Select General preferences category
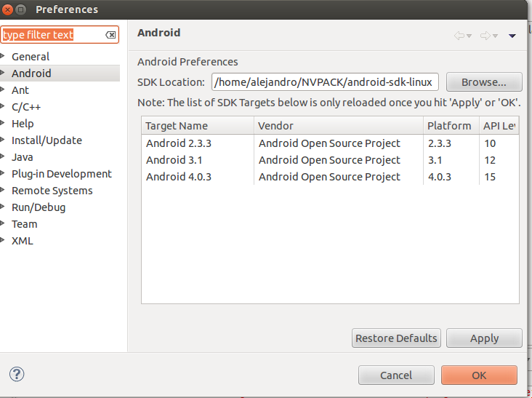This screenshot has width=532, height=398. point(31,56)
